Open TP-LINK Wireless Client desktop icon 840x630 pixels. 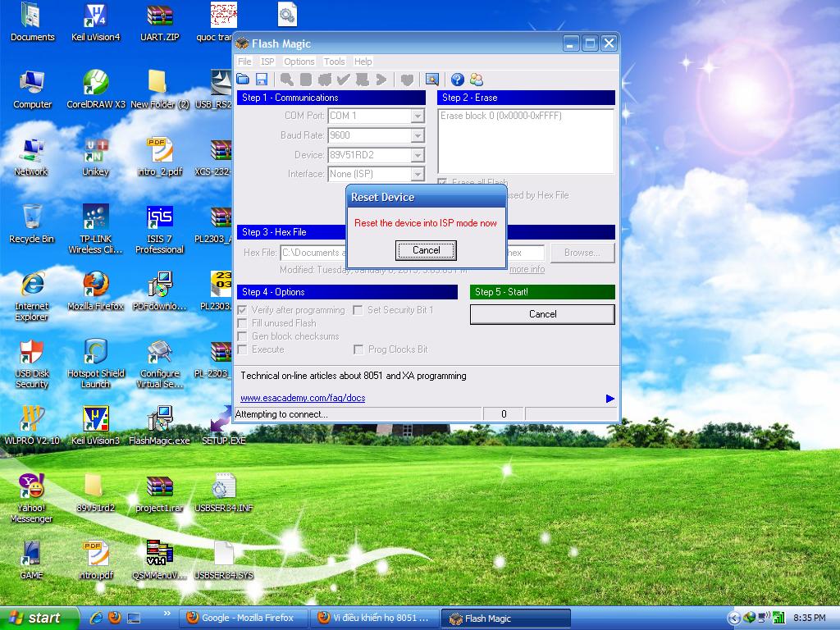coord(95,230)
